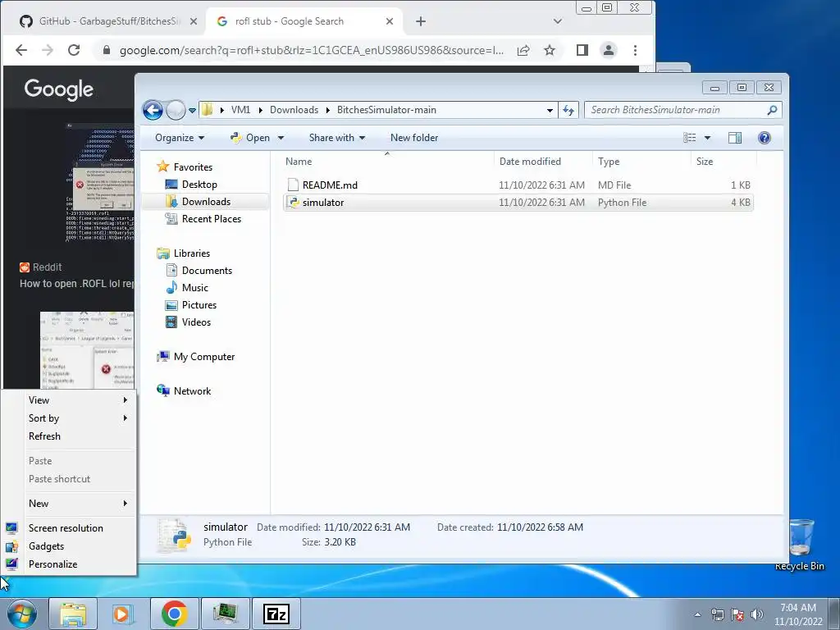This screenshot has height=630, width=840.
Task: Click the Chrome reload button
Action: (x=74, y=50)
